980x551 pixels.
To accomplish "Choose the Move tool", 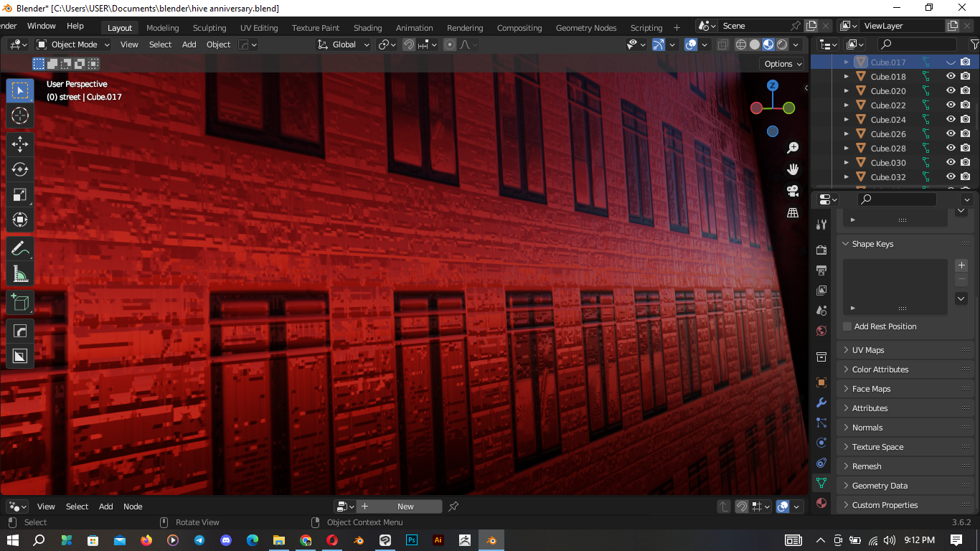I will (x=19, y=143).
